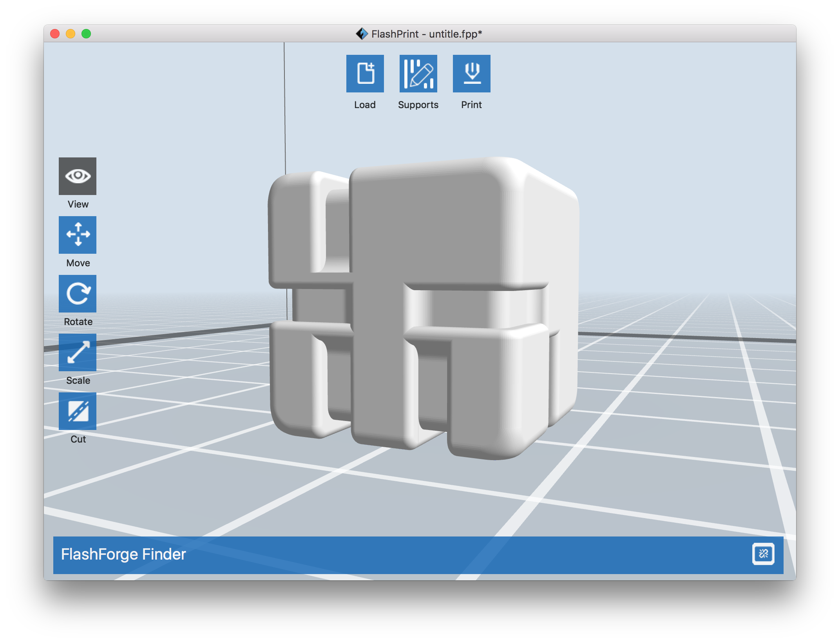Click the window title 'FlashPrint - untitle.fpp*'
Image resolution: width=840 pixels, height=643 pixels.
click(x=427, y=34)
